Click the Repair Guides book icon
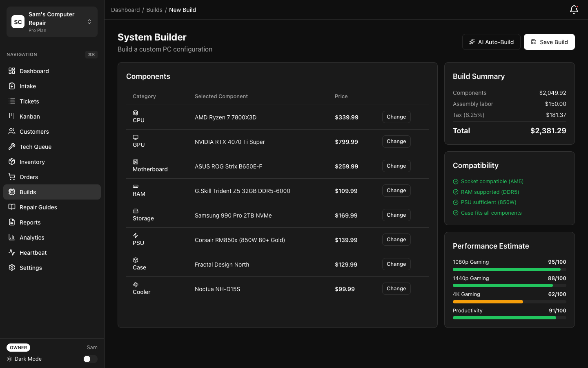Screen dimensions: 588x368 pos(11,207)
